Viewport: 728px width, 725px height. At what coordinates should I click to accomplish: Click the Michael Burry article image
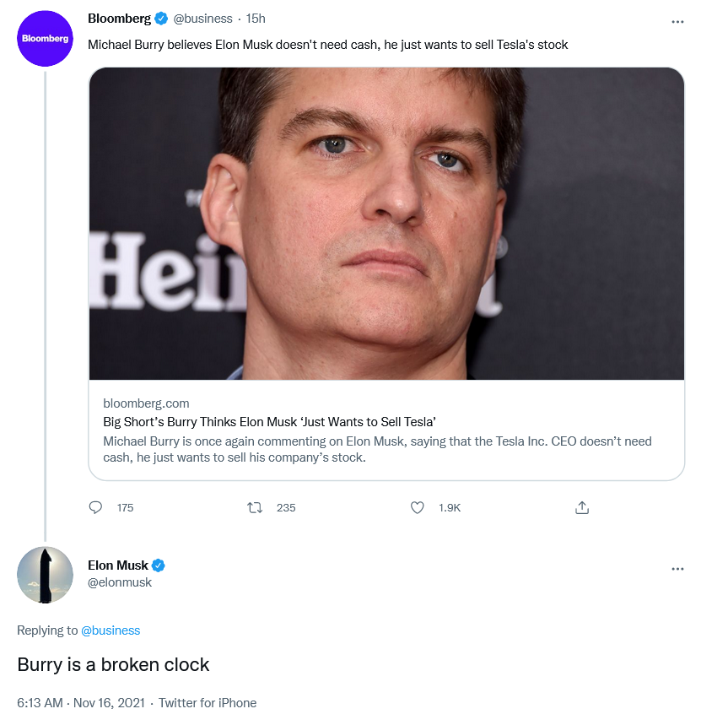(x=386, y=224)
